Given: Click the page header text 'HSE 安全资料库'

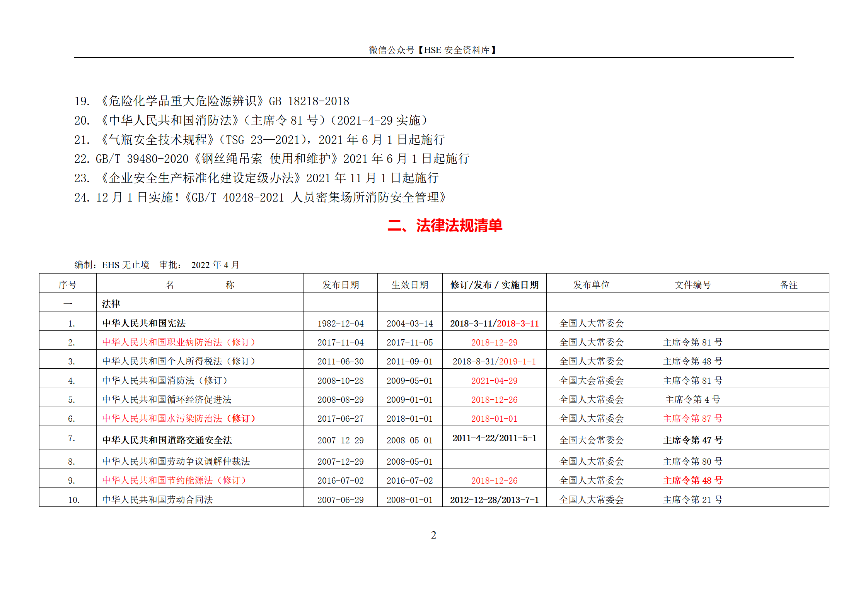Looking at the screenshot, I should (x=457, y=50).
